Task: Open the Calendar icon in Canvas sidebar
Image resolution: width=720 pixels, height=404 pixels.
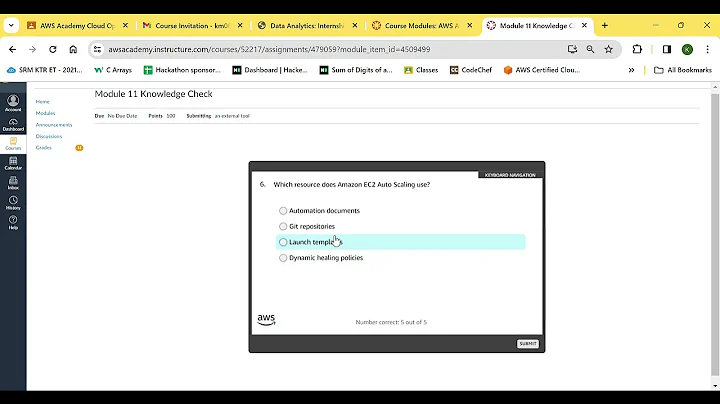Action: click(x=13, y=163)
